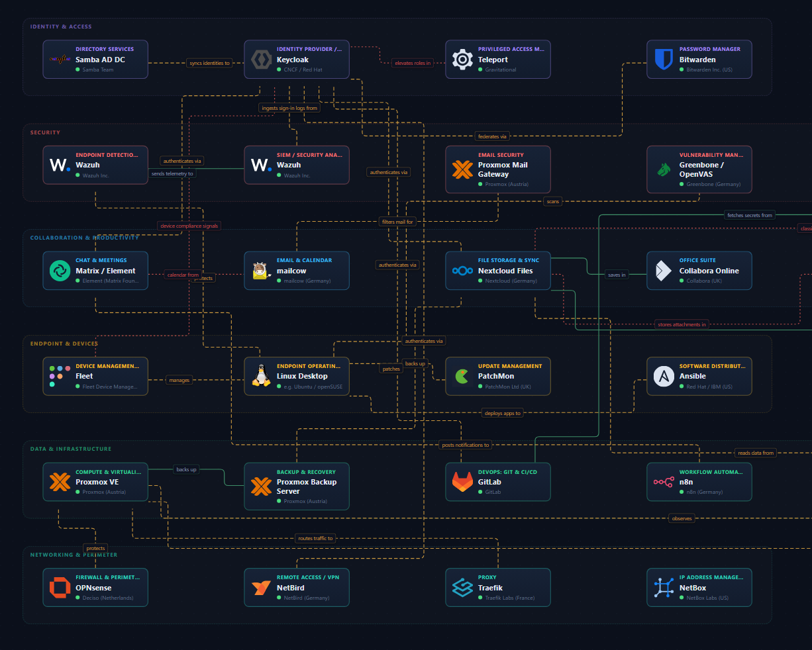812x650 pixels.
Task: Select the "reads data from" label
Action: pyautogui.click(x=756, y=453)
